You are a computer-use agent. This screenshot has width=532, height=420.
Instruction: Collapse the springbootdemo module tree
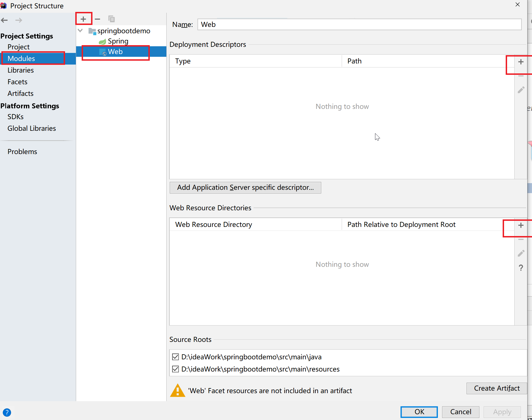point(80,31)
